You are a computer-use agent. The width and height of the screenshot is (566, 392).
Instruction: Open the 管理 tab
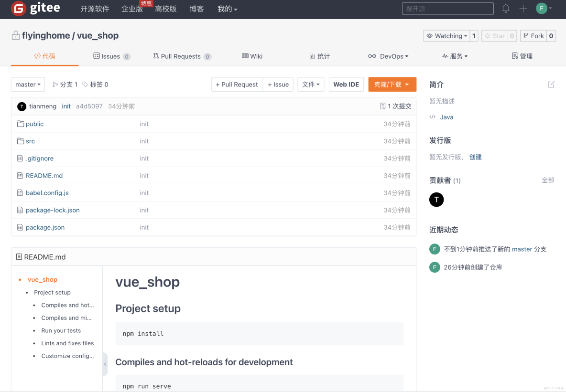click(522, 56)
